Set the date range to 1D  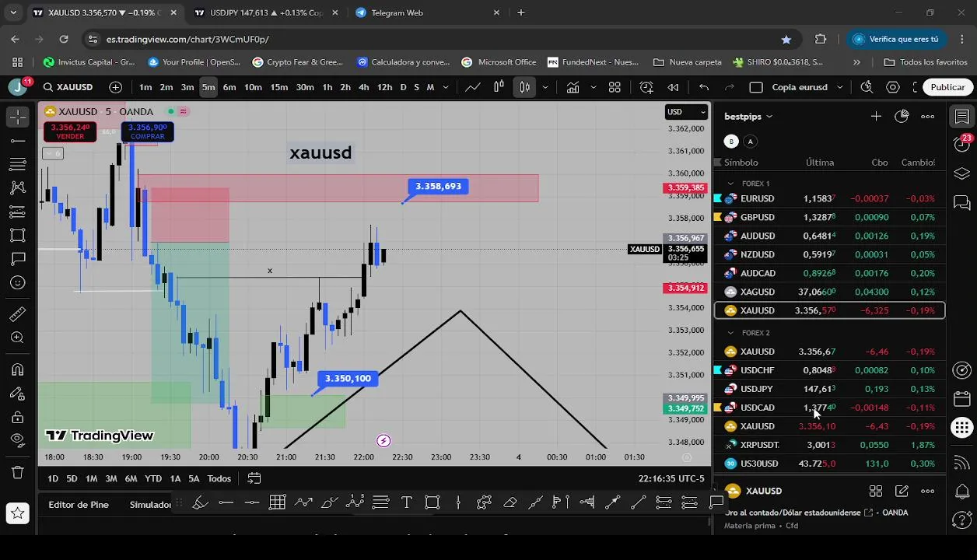(53, 478)
